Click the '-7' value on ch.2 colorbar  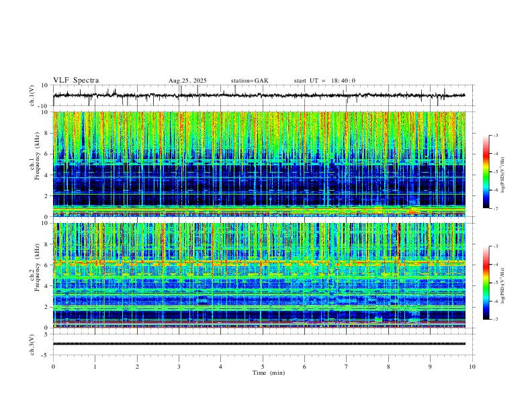495,320
